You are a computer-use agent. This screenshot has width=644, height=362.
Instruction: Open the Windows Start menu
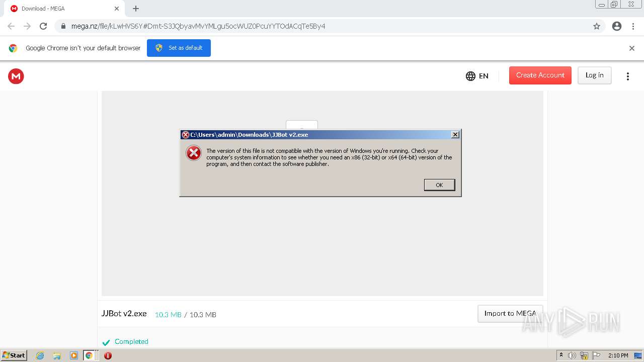coord(14,355)
